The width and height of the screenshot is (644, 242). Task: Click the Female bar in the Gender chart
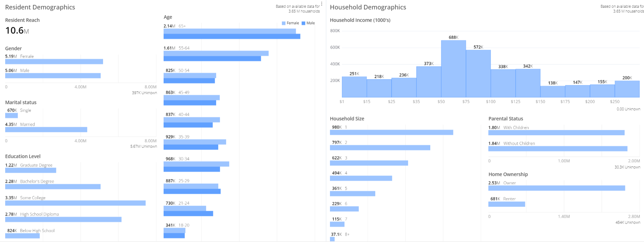point(54,62)
